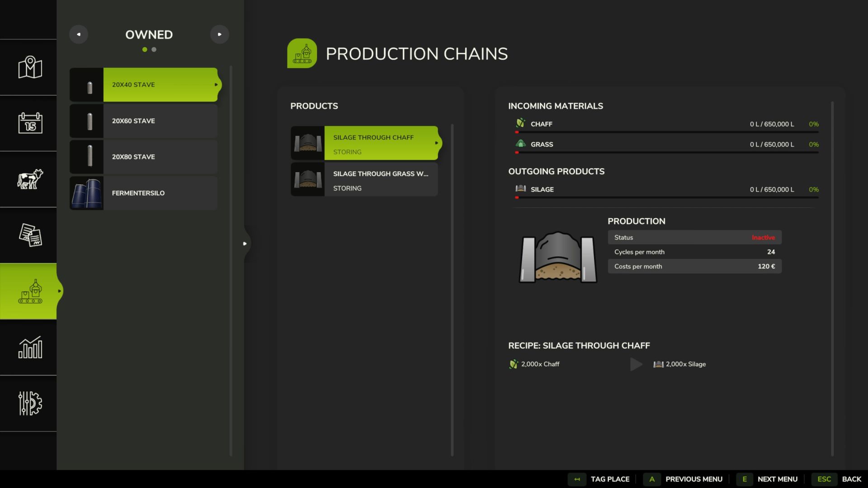Open the statistics bar chart icon
This screenshot has height=488, width=868.
[x=30, y=347]
